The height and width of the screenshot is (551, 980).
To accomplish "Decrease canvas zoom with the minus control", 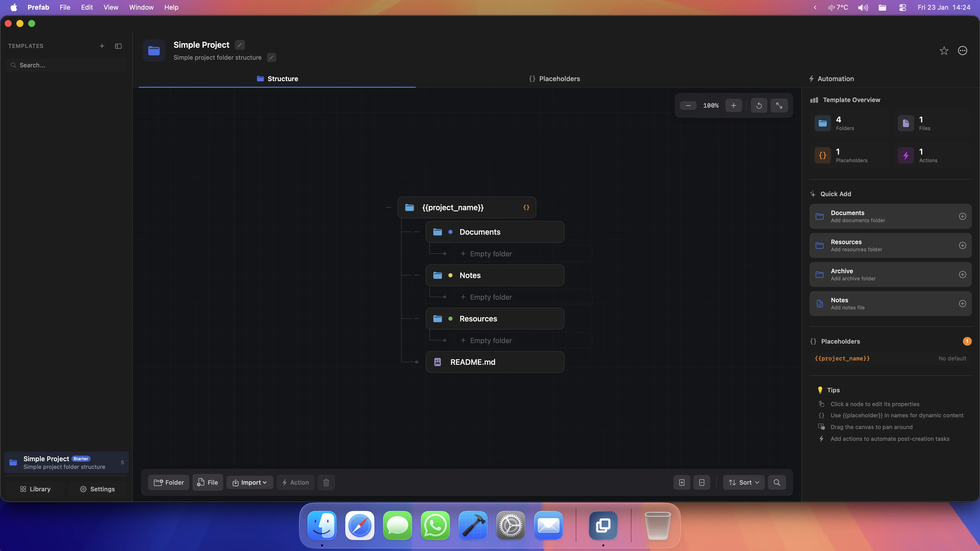I will [x=688, y=105].
